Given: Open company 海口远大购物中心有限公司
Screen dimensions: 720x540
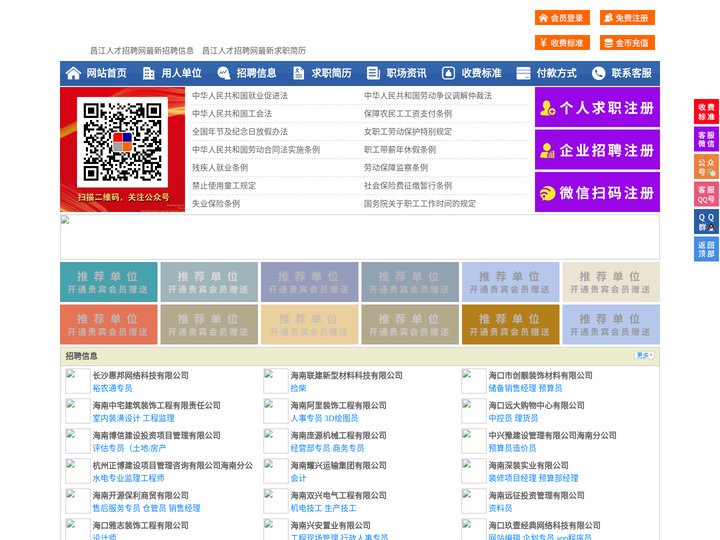Looking at the screenshot, I should tap(536, 405).
